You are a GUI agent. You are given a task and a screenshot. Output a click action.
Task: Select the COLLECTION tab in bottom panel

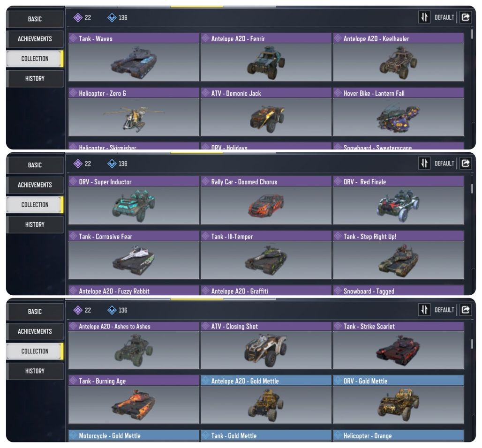35,351
